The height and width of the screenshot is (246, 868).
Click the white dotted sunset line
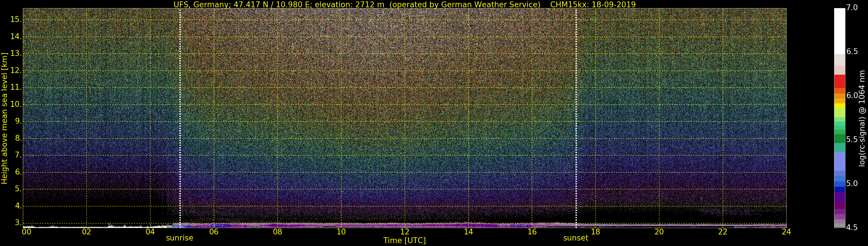click(576, 118)
